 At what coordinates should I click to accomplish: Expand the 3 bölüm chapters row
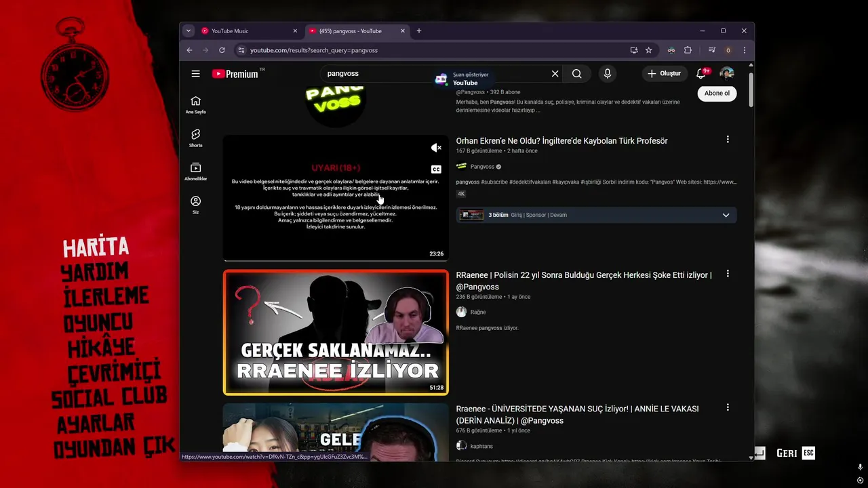pyautogui.click(x=596, y=215)
